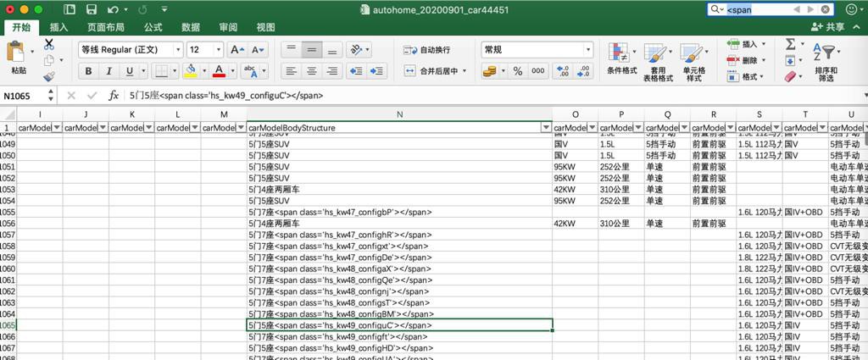The height and width of the screenshot is (360, 868).
Task: Increase font size with large A
Action: 236,50
